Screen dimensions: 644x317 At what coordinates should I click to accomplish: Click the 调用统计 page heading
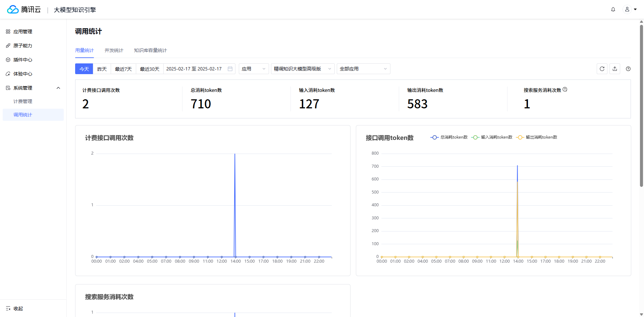89,31
